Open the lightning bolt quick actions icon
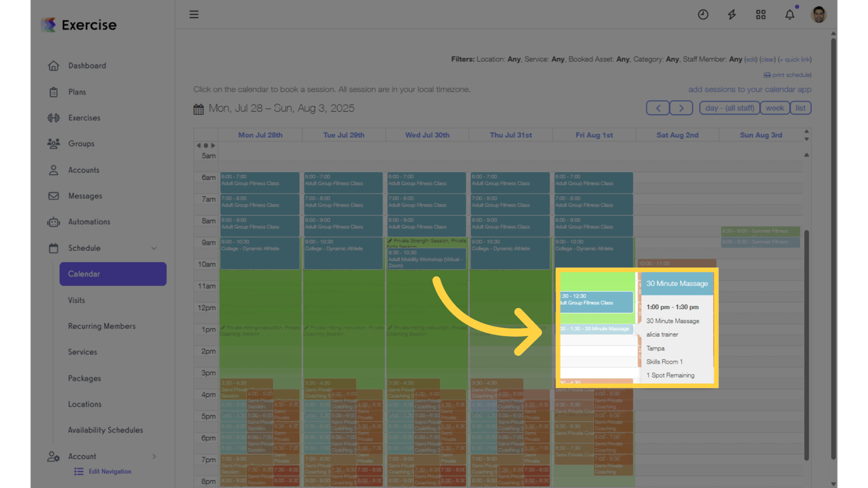The width and height of the screenshot is (868, 488). click(732, 15)
